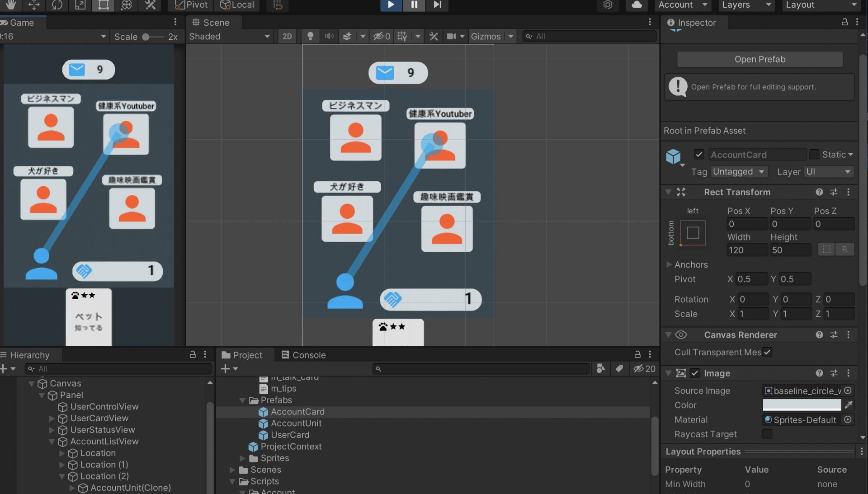
Task: Select the Rotate tool
Action: point(57,5)
